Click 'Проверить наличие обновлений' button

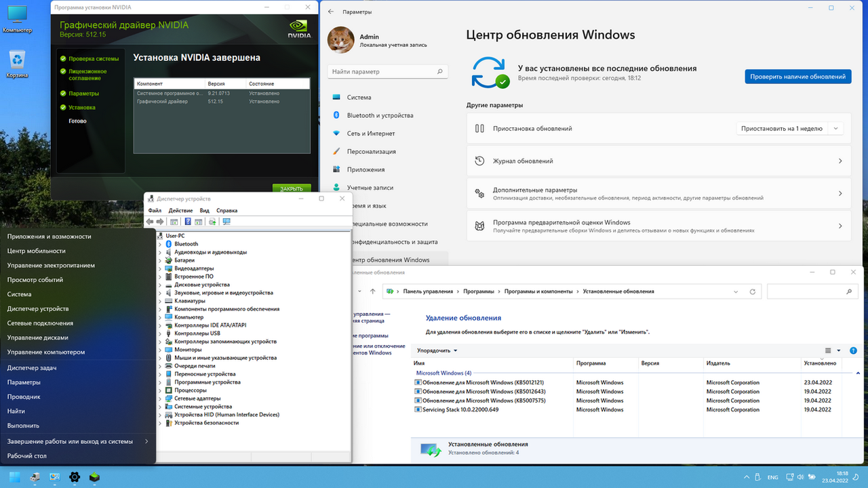point(797,77)
